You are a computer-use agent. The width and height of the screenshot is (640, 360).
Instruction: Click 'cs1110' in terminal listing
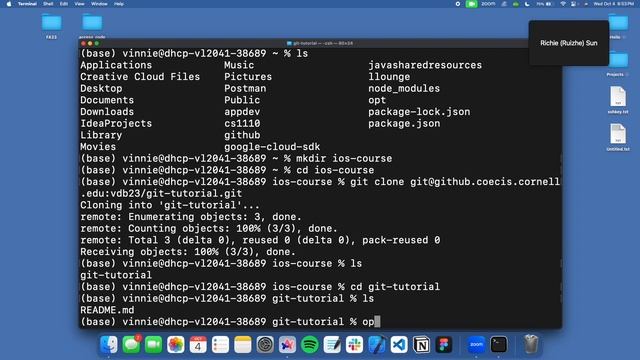(242, 123)
